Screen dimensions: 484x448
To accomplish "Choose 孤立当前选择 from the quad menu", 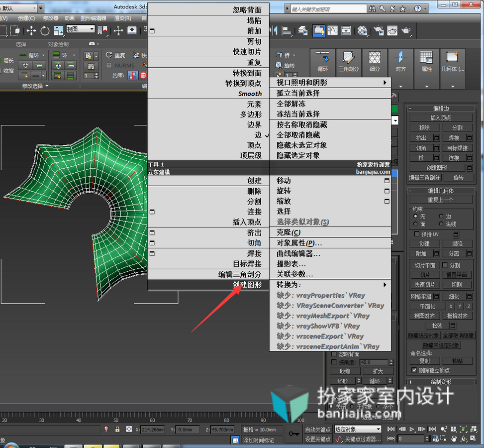I will point(330,93).
